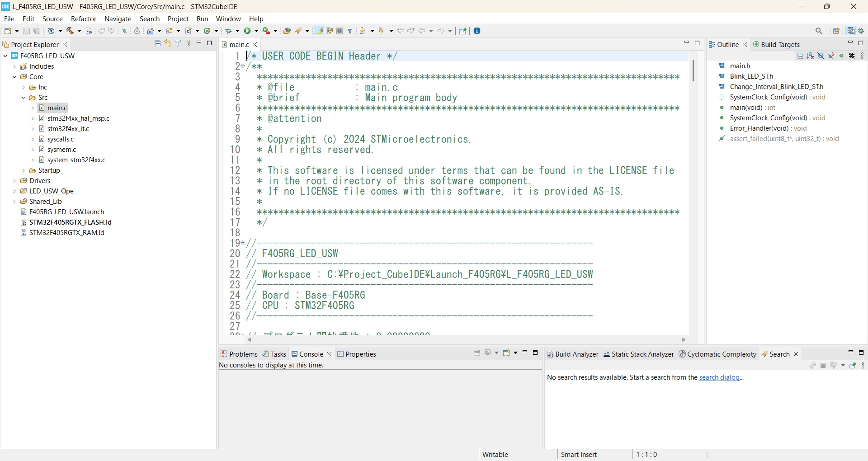Toggle Hide Static Members in Outline
Viewport: 868px width, 461px height.
coord(831,56)
